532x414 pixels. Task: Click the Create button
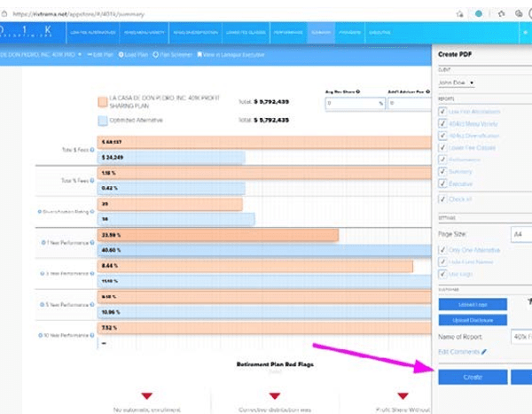(471, 377)
